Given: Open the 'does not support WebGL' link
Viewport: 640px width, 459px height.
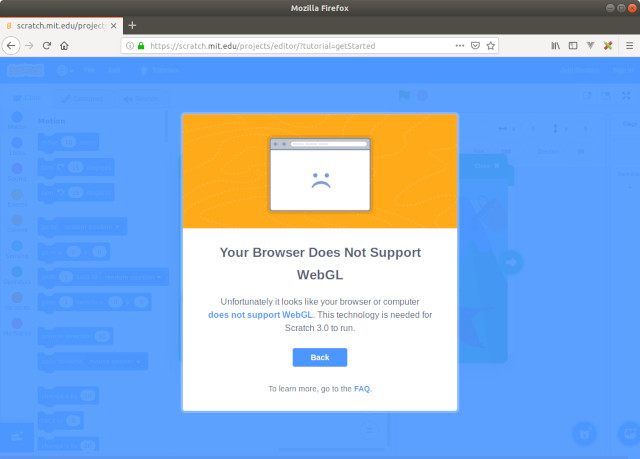Looking at the screenshot, I should 260,315.
